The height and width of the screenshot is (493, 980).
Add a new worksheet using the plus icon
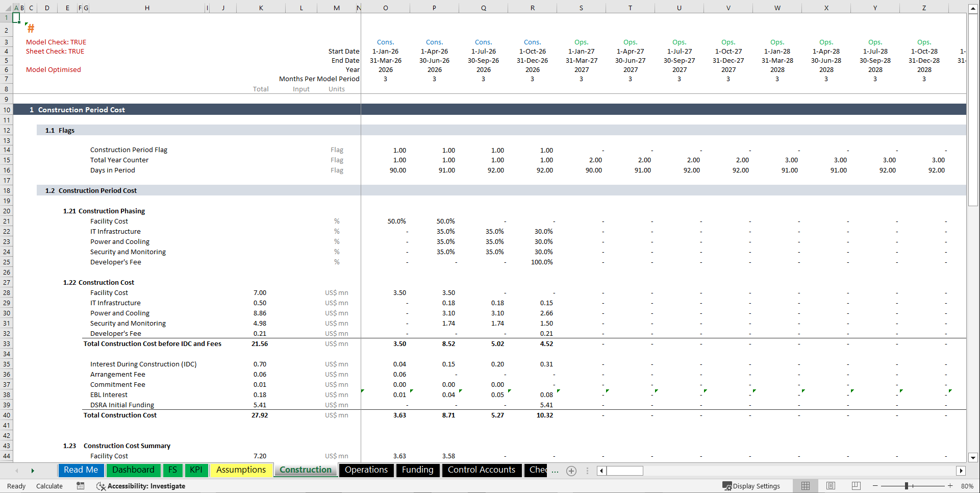[x=571, y=471]
